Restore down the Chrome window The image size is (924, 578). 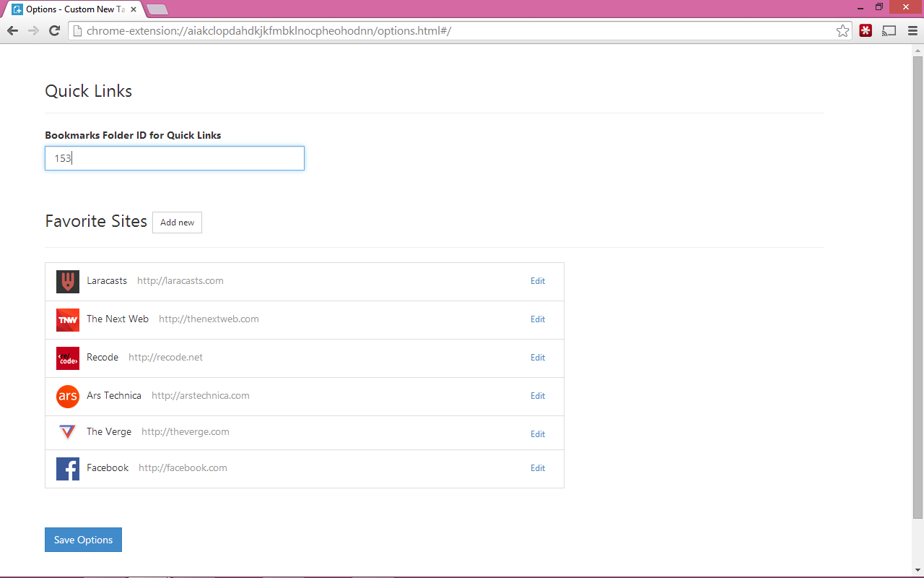click(879, 7)
